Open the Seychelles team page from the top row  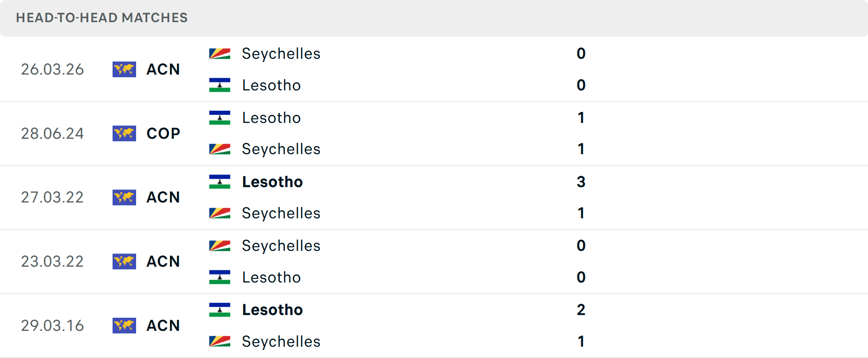point(281,53)
